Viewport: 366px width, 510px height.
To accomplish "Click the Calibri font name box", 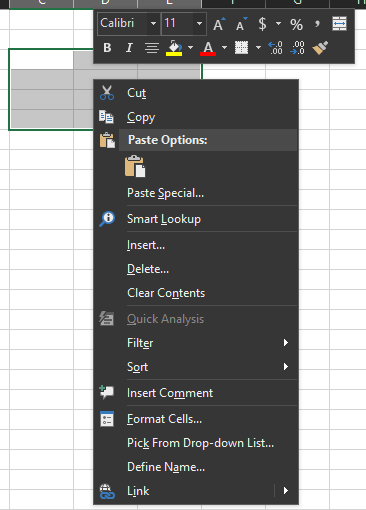I will click(122, 23).
